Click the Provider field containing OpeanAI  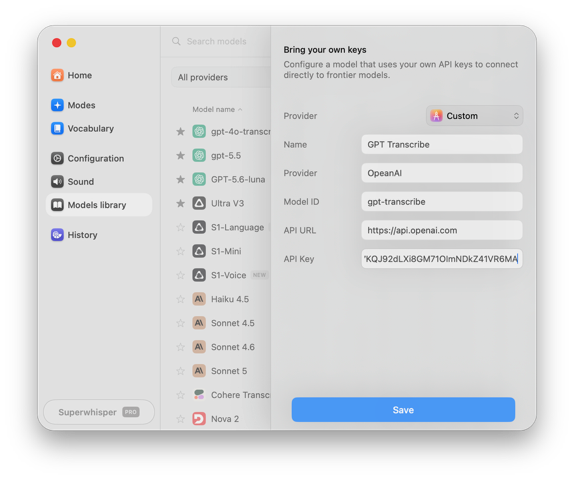tap(442, 173)
